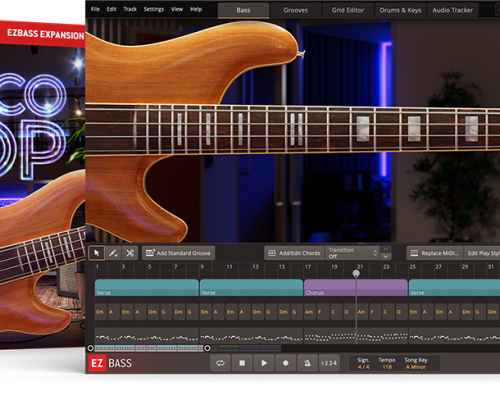The width and height of the screenshot is (500, 400).
Task: Open the Help menu
Action: click(x=196, y=9)
